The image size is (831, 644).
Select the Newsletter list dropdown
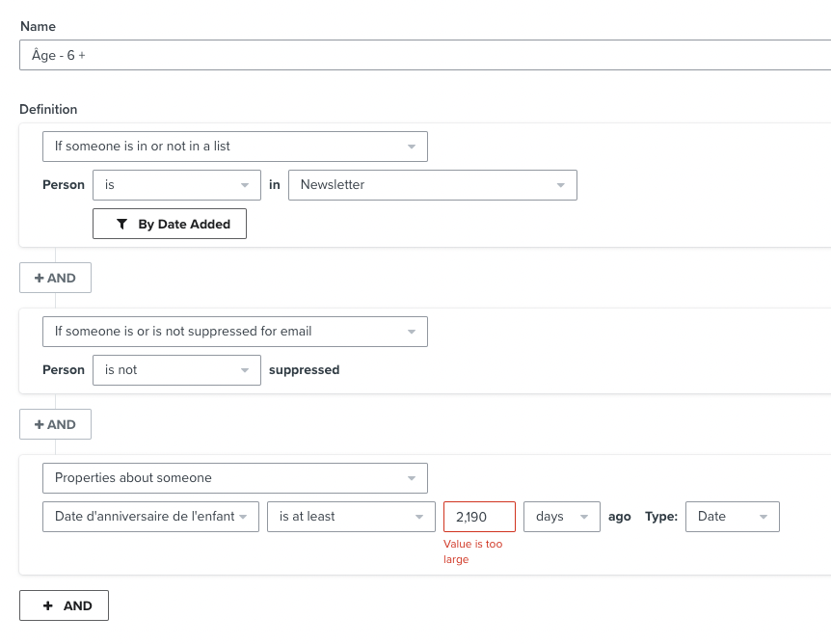pos(433,185)
